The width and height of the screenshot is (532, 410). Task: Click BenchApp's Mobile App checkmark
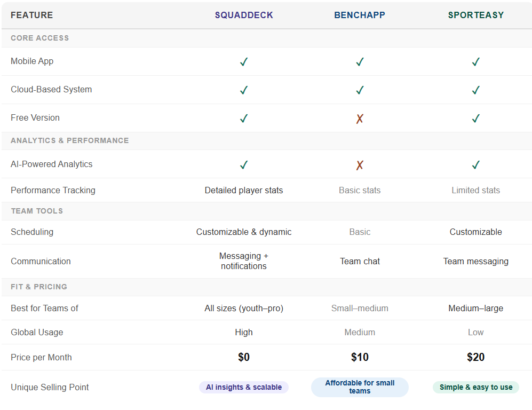pos(360,61)
